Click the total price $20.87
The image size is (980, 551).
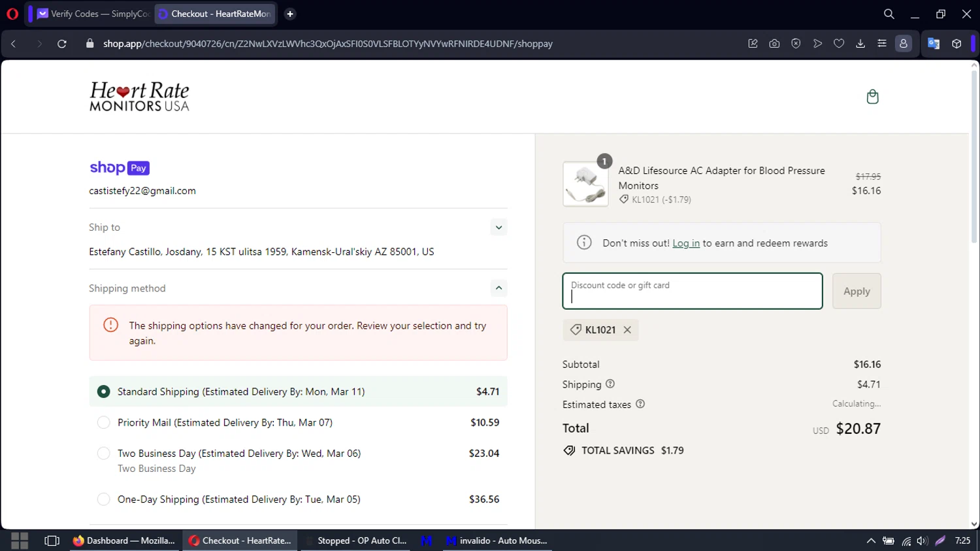pyautogui.click(x=858, y=429)
